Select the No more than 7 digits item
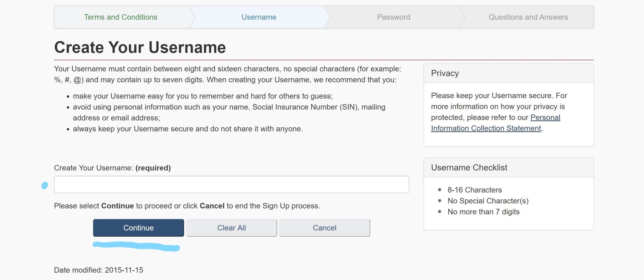Viewport: 644px width, 280px height. 483,212
